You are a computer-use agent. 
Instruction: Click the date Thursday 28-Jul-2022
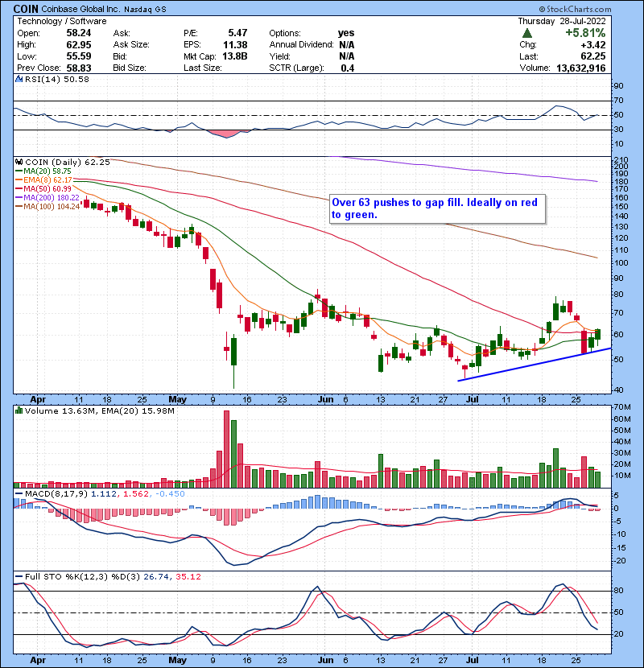[562, 21]
